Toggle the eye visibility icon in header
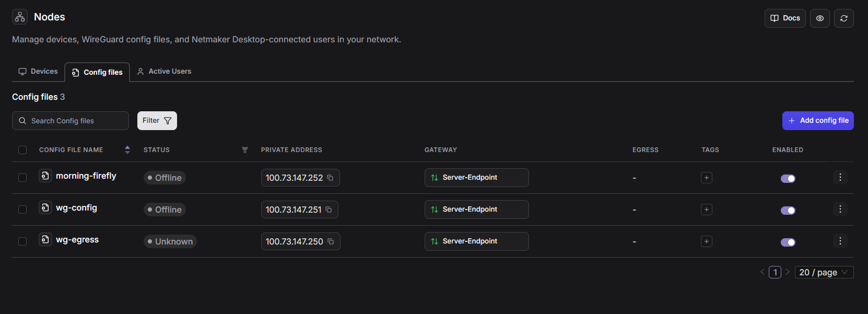Image resolution: width=868 pixels, height=314 pixels. coord(819,18)
